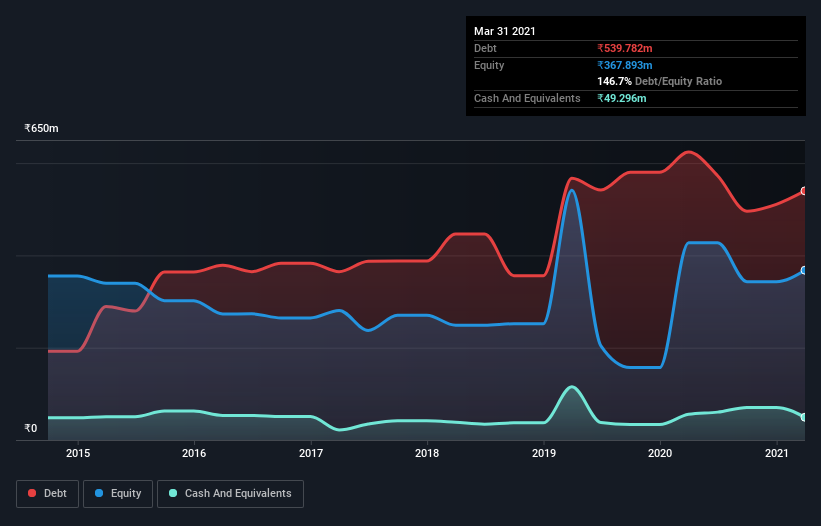Click the Equity label in tooltip

[x=489, y=65]
